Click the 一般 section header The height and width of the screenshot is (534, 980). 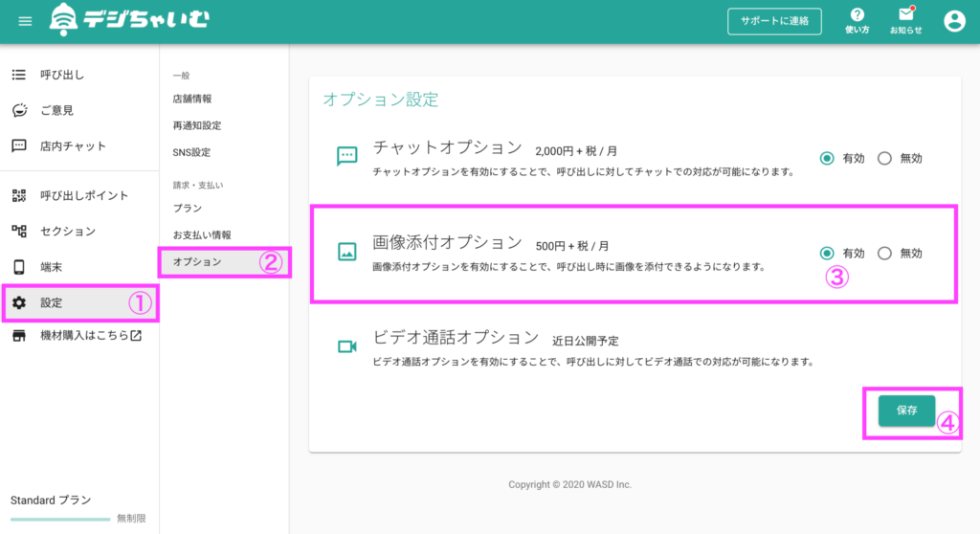tap(181, 76)
